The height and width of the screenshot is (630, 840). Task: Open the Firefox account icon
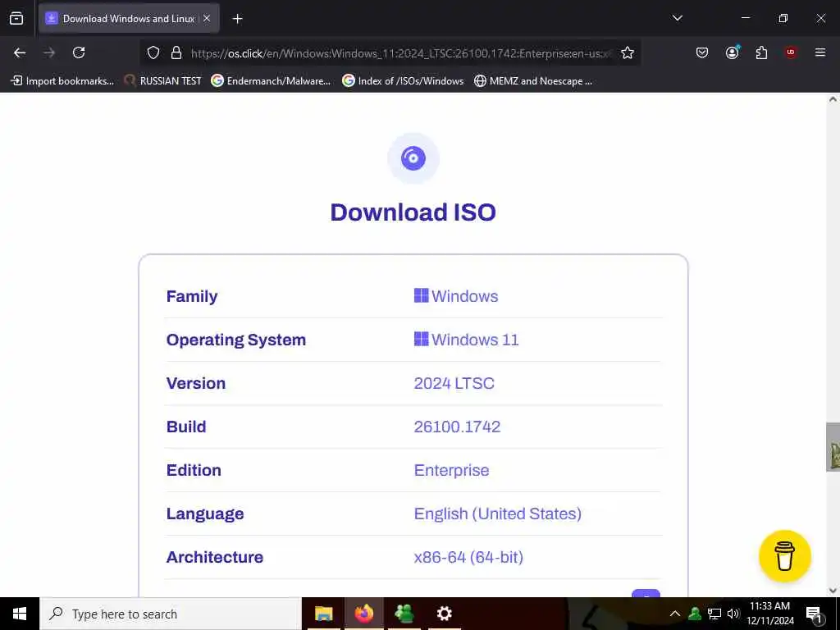[732, 52]
